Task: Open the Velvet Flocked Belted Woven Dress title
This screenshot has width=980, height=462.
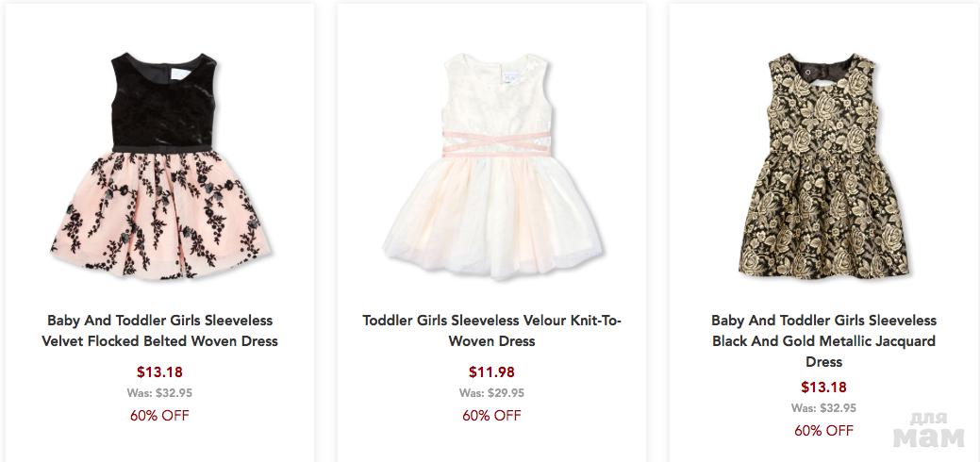Action: pos(159,331)
